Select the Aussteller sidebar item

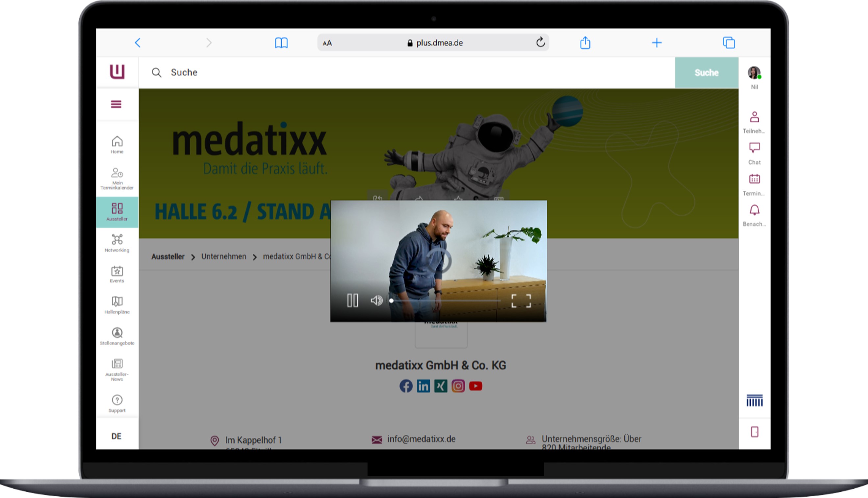[117, 212]
